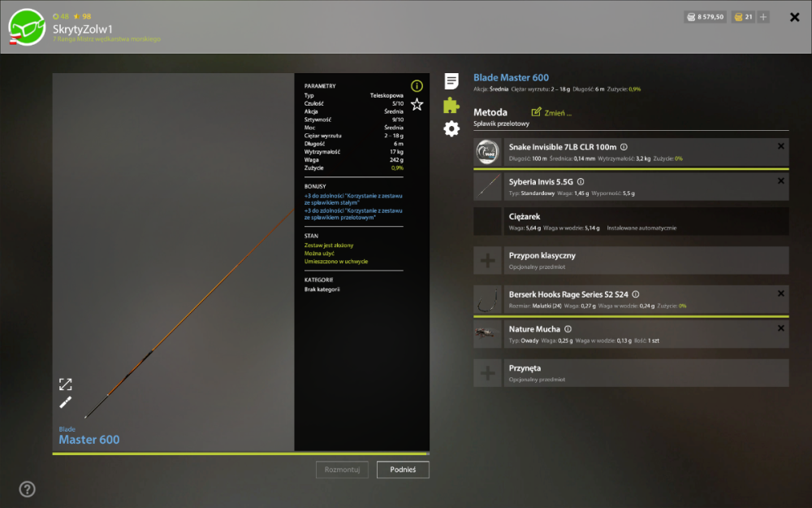Open the help question mark icon
Viewport: 812px width, 508px height.
(27, 488)
